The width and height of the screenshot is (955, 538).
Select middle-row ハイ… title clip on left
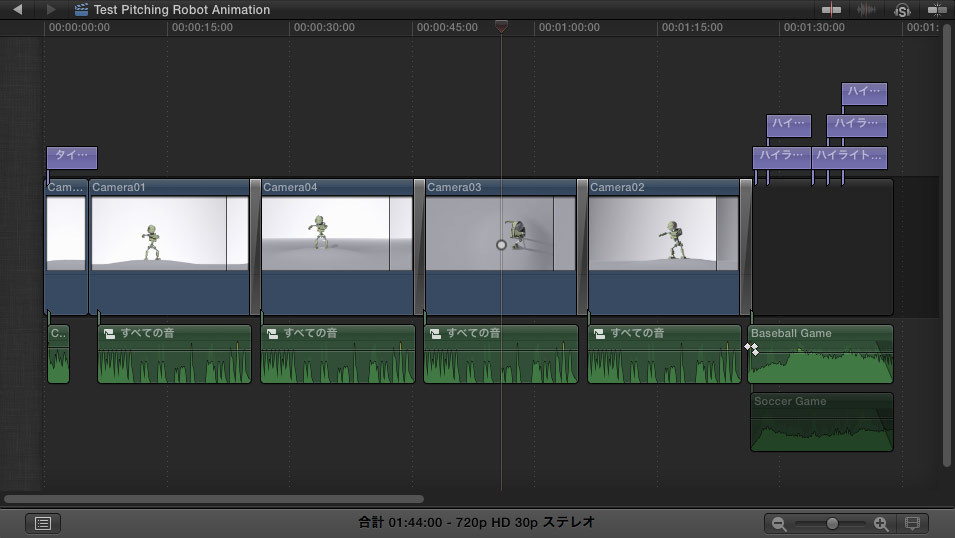(x=789, y=126)
